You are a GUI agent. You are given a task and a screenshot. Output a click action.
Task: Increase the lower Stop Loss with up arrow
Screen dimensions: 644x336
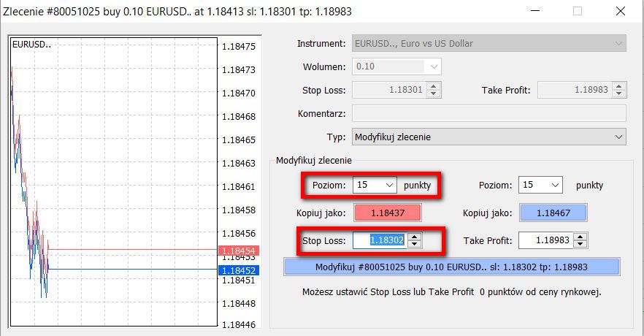click(x=415, y=237)
